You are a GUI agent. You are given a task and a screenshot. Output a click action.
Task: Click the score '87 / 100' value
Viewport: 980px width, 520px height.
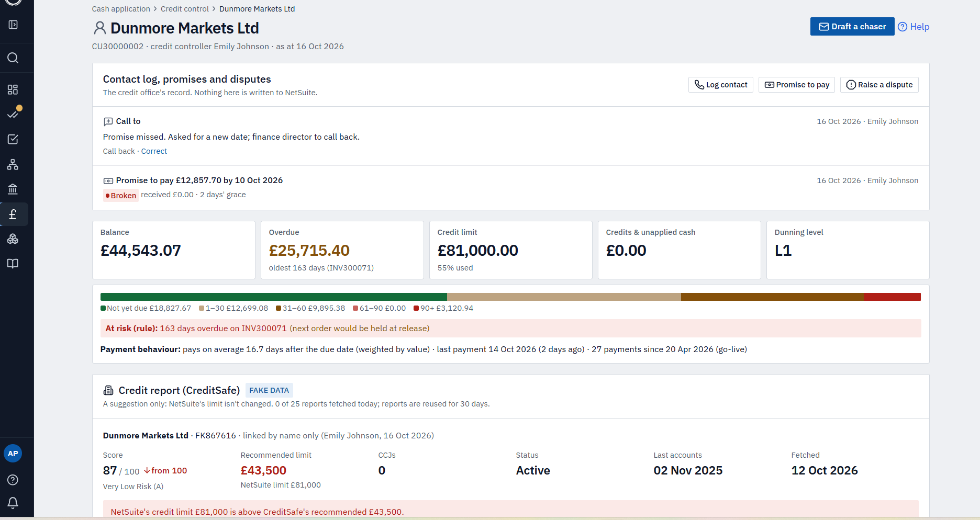point(121,471)
